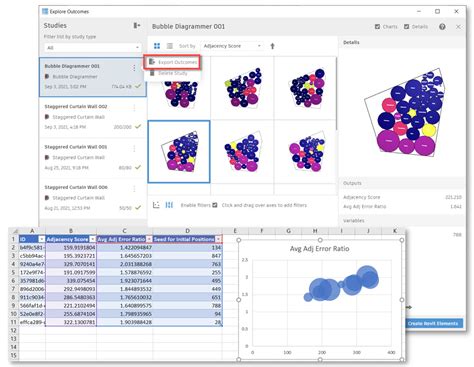Click cell with value 1.798935965
This screenshot has width=474, height=367.
(124, 314)
